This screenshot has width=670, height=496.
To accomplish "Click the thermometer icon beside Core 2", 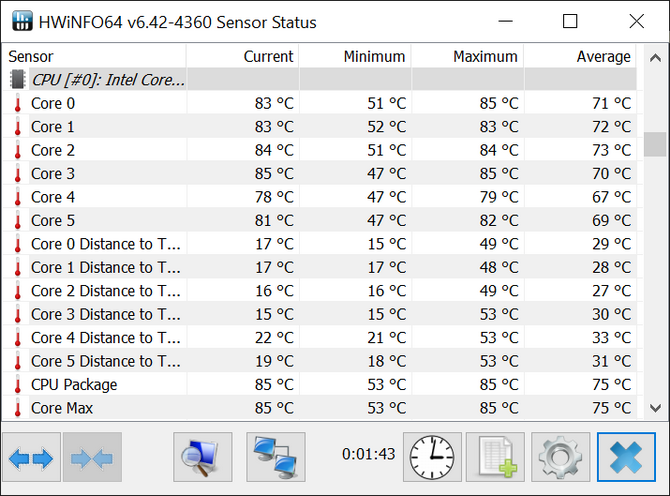I will (x=18, y=150).
